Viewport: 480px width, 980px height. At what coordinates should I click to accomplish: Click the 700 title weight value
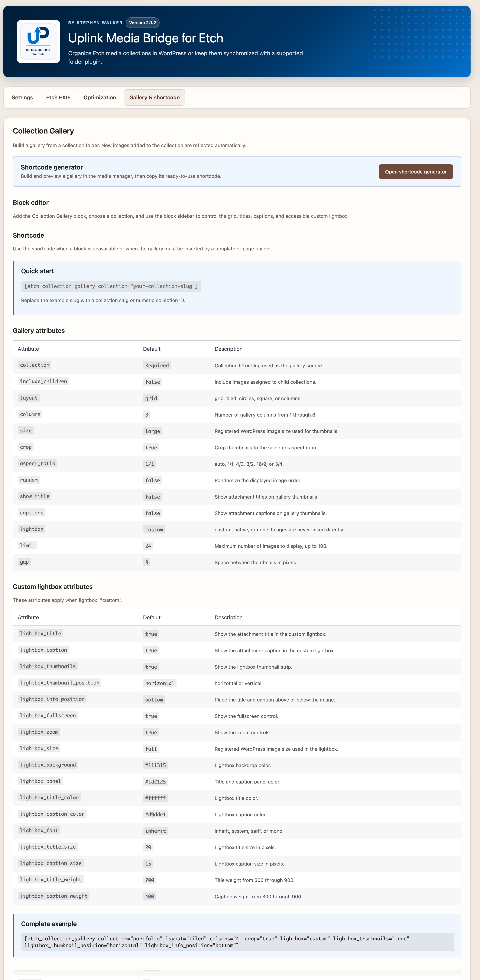coord(149,880)
